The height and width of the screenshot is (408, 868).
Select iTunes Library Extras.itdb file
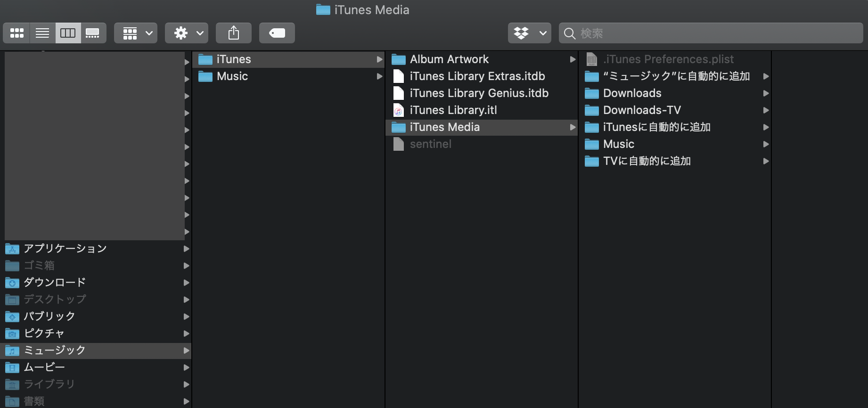[x=482, y=76]
